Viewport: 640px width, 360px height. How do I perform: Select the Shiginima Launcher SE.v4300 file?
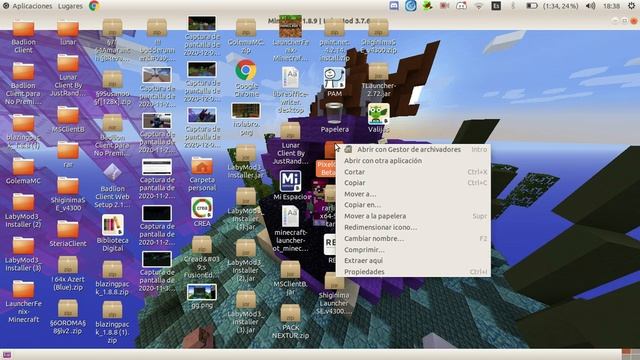334,281
